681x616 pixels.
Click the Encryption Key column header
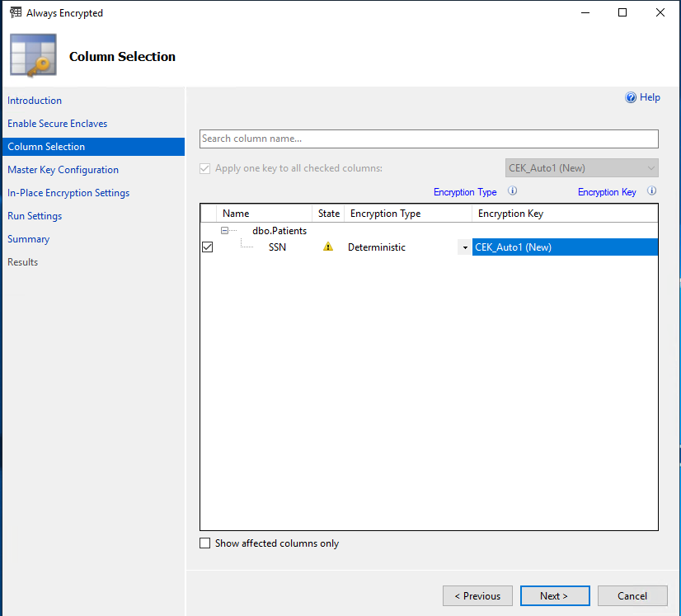[x=565, y=214]
